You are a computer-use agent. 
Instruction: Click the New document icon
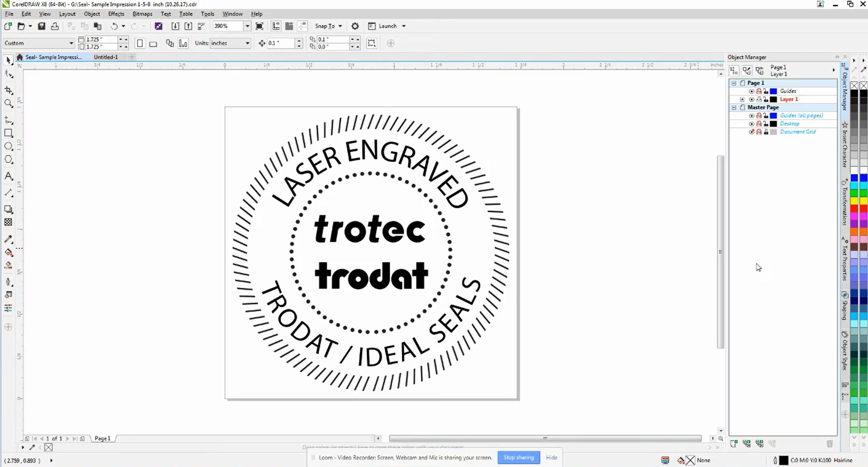point(8,26)
